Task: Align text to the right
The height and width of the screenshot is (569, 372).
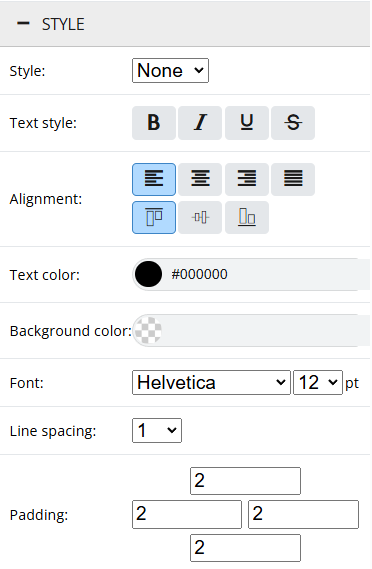Action: (247, 179)
